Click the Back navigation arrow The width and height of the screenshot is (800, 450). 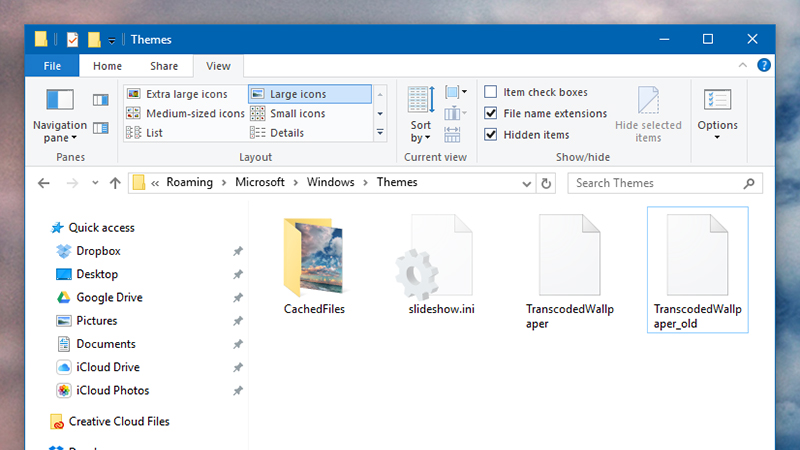click(44, 183)
